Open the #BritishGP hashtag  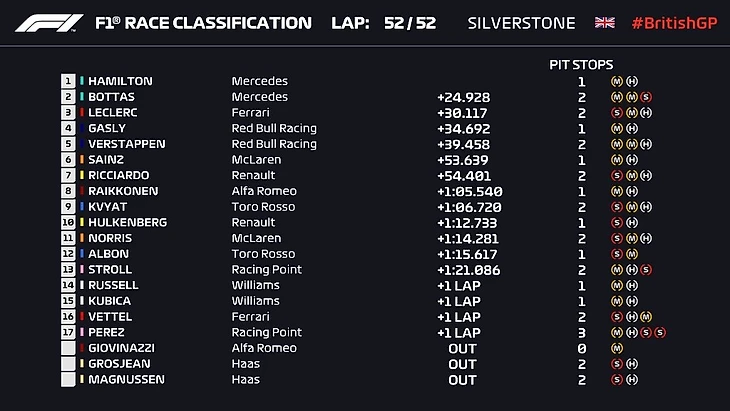[674, 23]
